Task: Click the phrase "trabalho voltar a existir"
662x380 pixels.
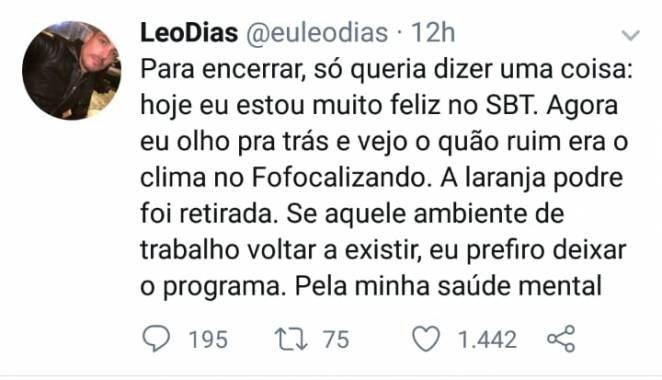Action: (x=282, y=250)
